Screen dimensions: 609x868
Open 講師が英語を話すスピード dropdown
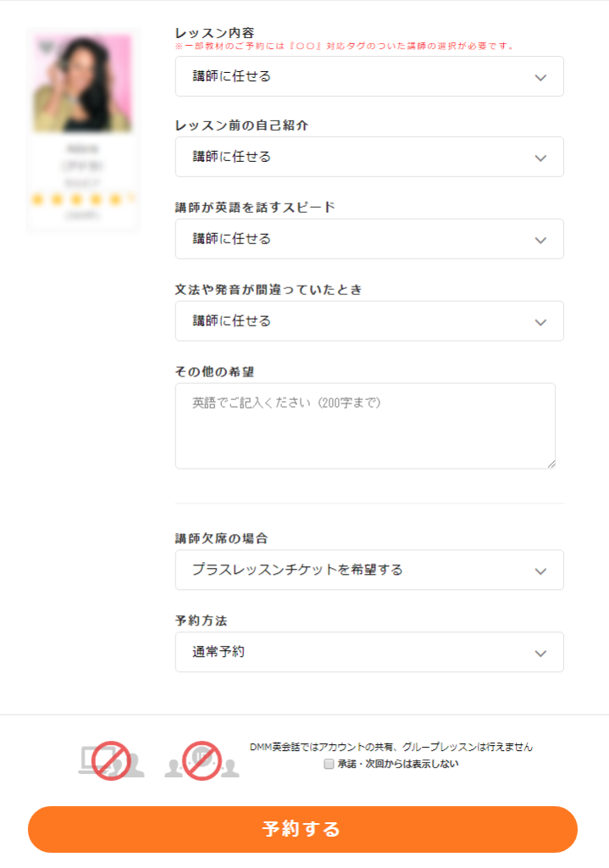click(368, 239)
